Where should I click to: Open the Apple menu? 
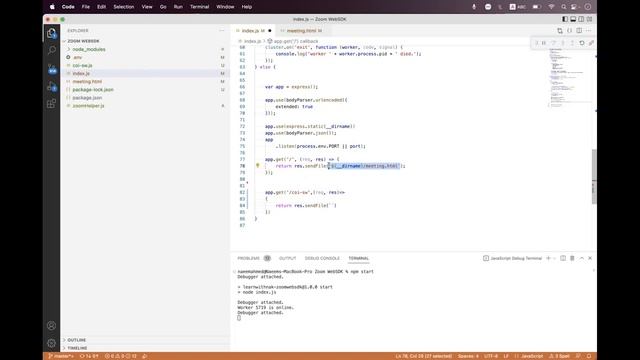point(52,7)
